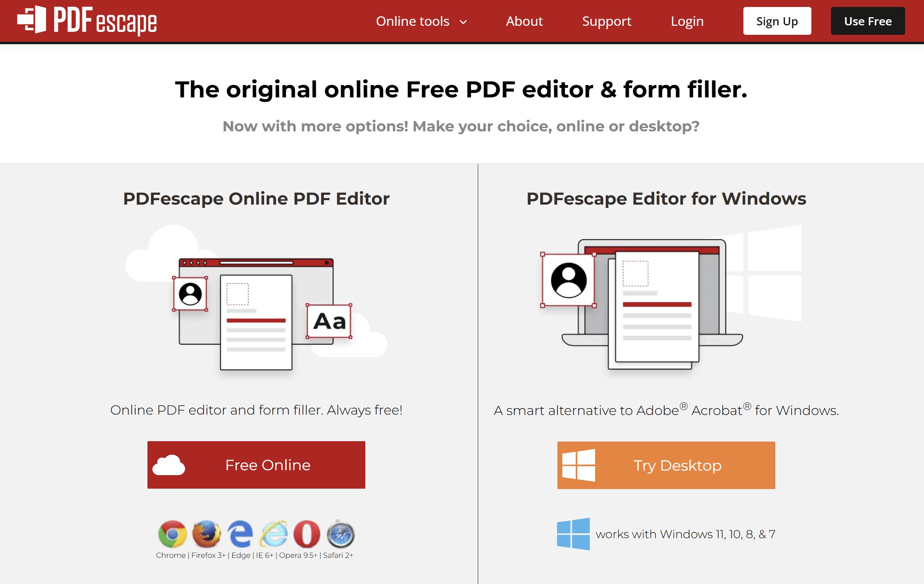This screenshot has width=924, height=584.
Task: Click the Safari compass icon
Action: [x=340, y=534]
